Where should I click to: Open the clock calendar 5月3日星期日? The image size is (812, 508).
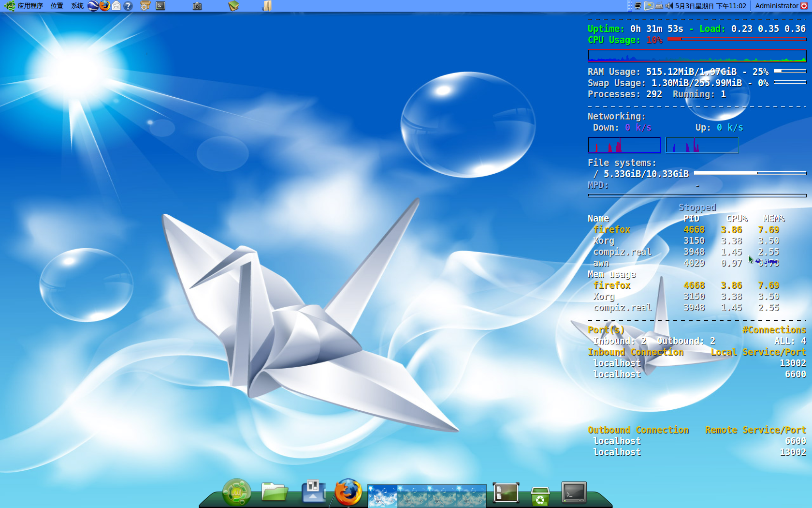710,6
